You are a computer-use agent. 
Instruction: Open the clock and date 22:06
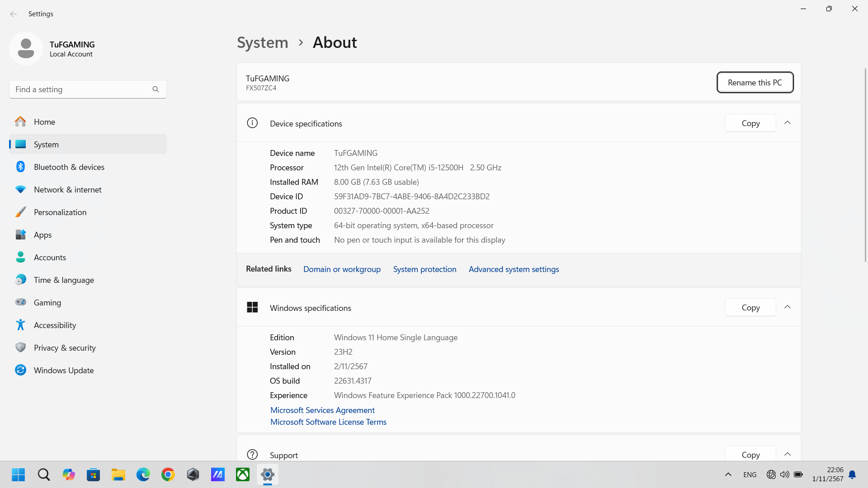tap(827, 474)
